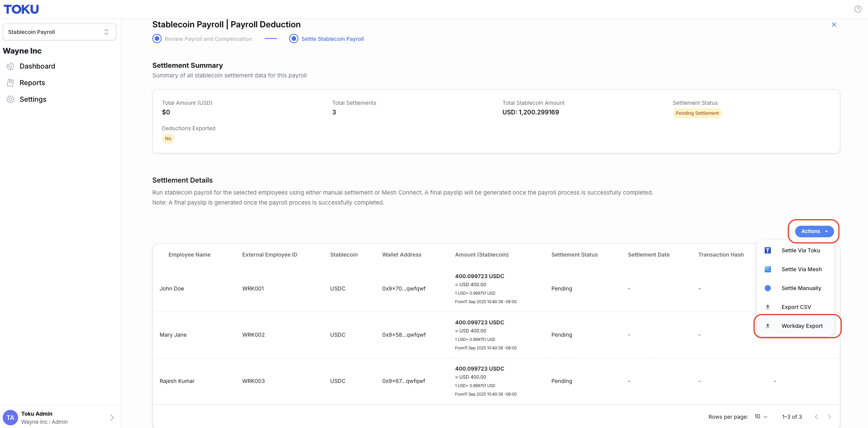Open the help question mark icon
The width and height of the screenshot is (868, 428).
point(858,9)
